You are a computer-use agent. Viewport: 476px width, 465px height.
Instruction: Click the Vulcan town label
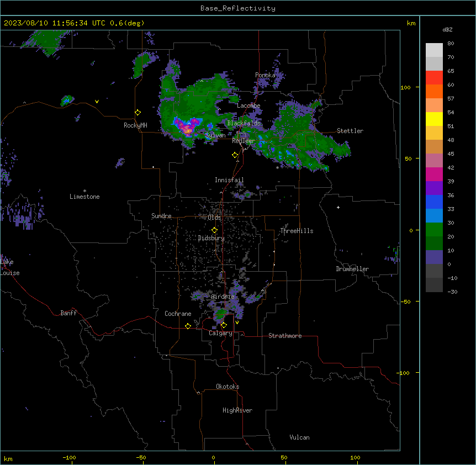click(x=300, y=437)
